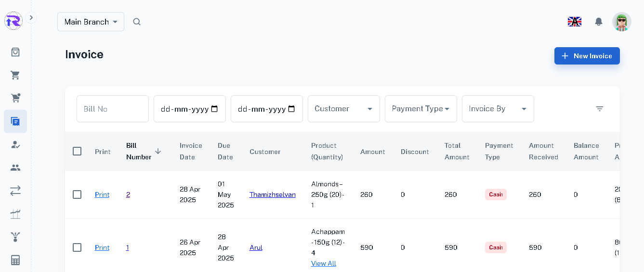Click View All products link
Image resolution: width=644 pixels, height=272 pixels.
[324, 263]
